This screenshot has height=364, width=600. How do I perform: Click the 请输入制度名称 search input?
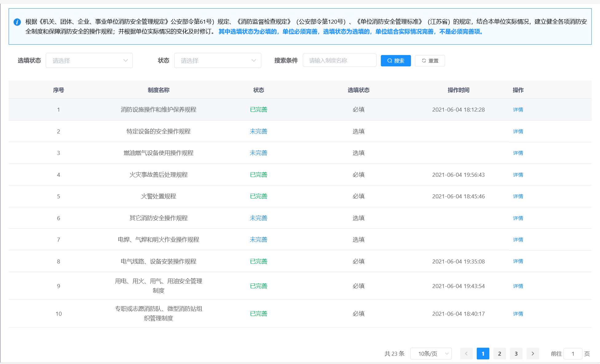tap(339, 60)
